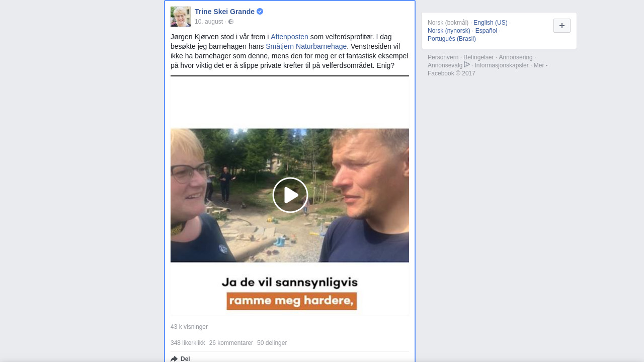Open Trine Skei Grande's profile picture
644x362 pixels.
click(x=181, y=17)
